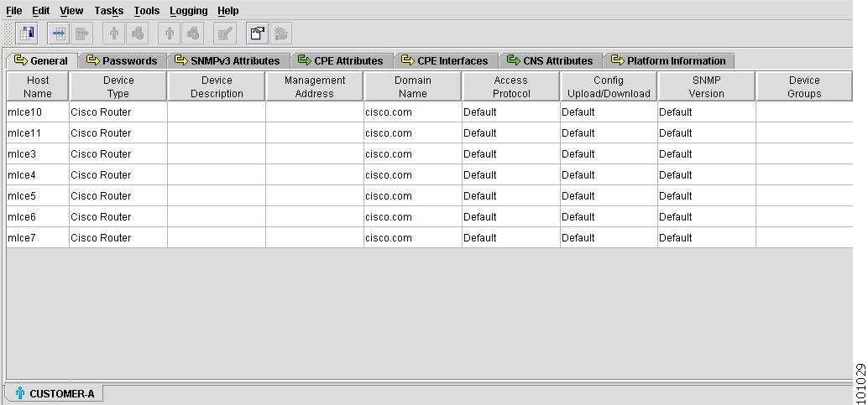Open the CPE Attributes tab
This screenshot has height=405, width=868.
pyautogui.click(x=341, y=61)
